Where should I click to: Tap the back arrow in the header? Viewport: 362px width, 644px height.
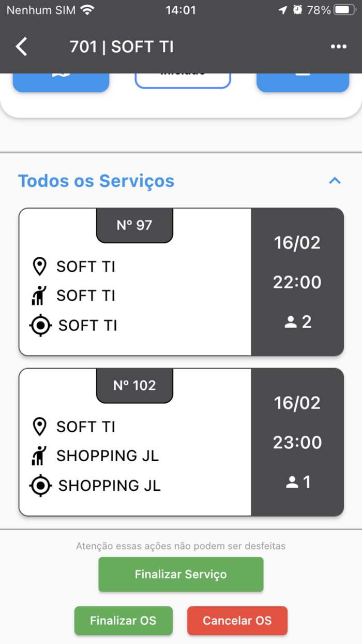[x=21, y=46]
